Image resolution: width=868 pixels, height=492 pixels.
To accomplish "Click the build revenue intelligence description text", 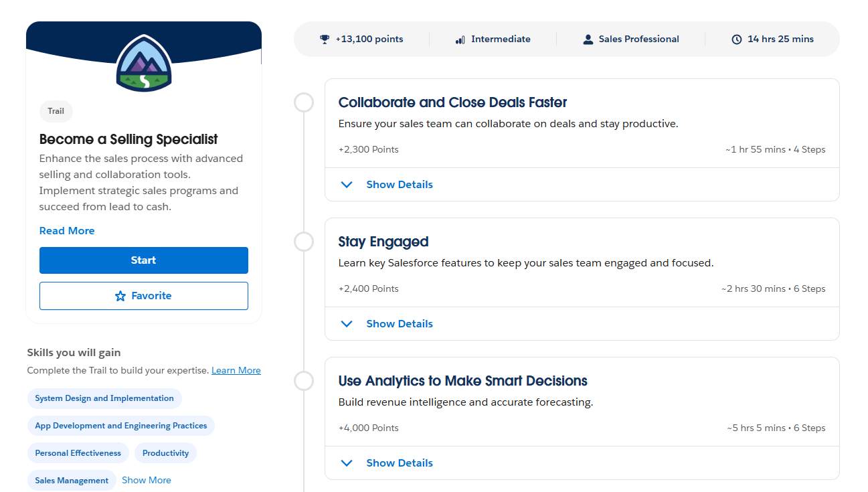I will click(466, 402).
